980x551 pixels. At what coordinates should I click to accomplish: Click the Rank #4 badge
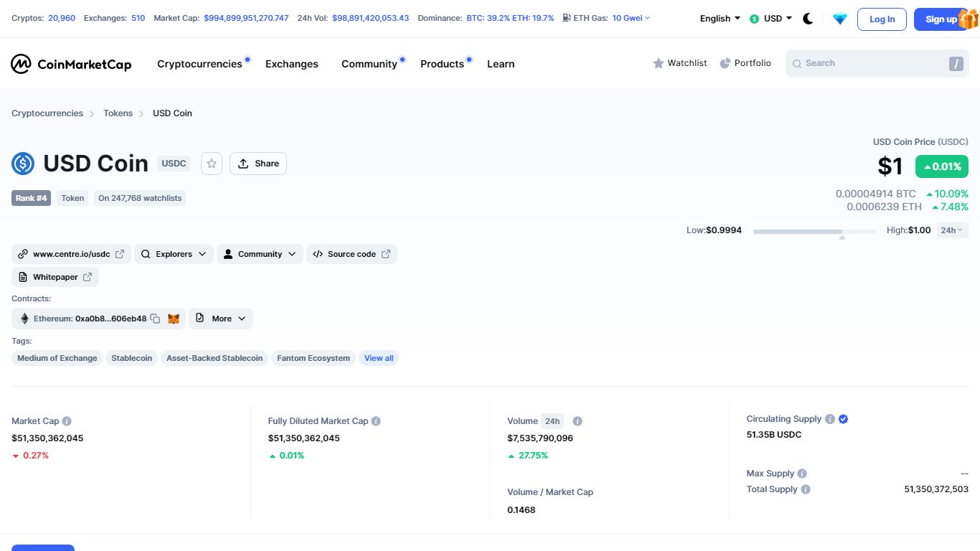31,198
